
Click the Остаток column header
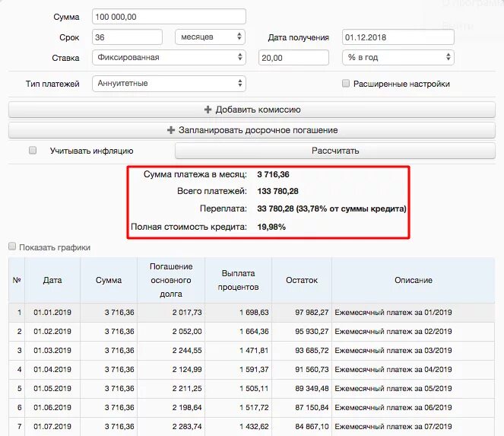pos(302,280)
